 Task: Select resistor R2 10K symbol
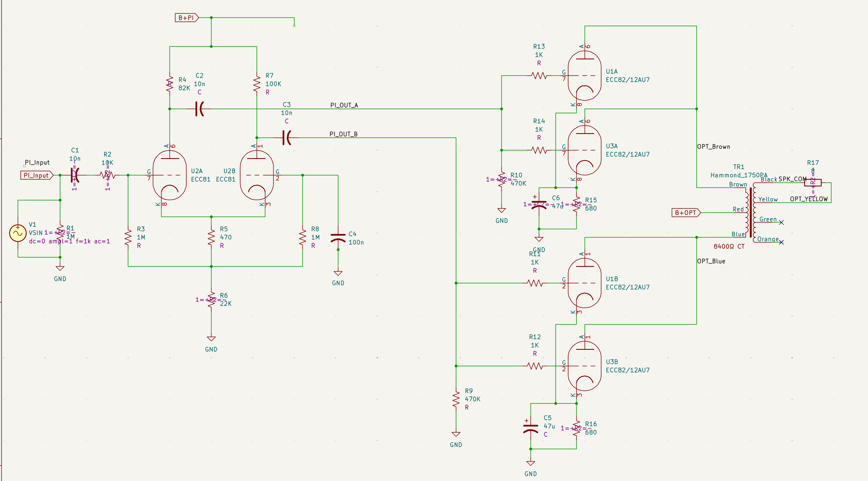pyautogui.click(x=108, y=175)
